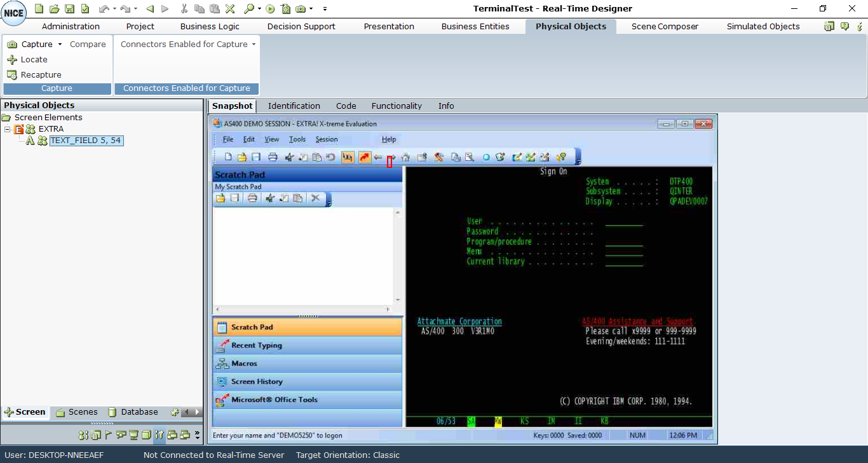Click the flag icon in bottom panel toolbar
868x463 pixels.
coord(108,435)
